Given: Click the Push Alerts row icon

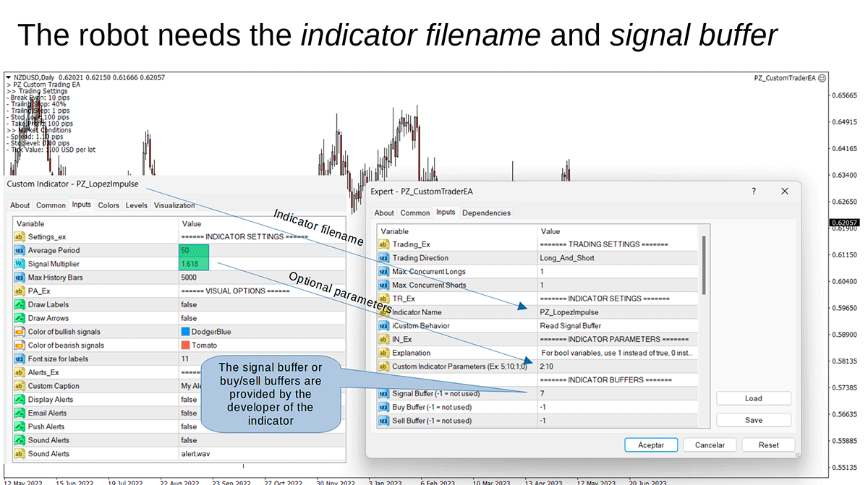Looking at the screenshot, I should click(x=20, y=426).
